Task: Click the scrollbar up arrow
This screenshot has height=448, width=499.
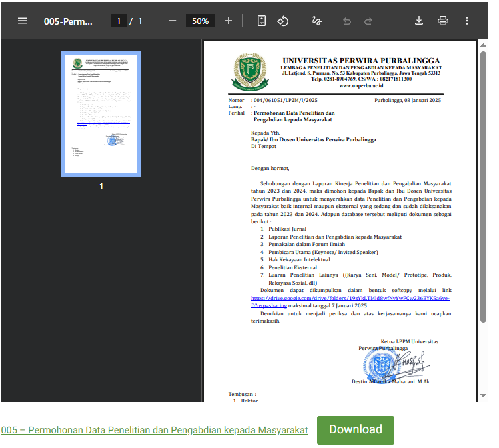Action: tap(484, 45)
